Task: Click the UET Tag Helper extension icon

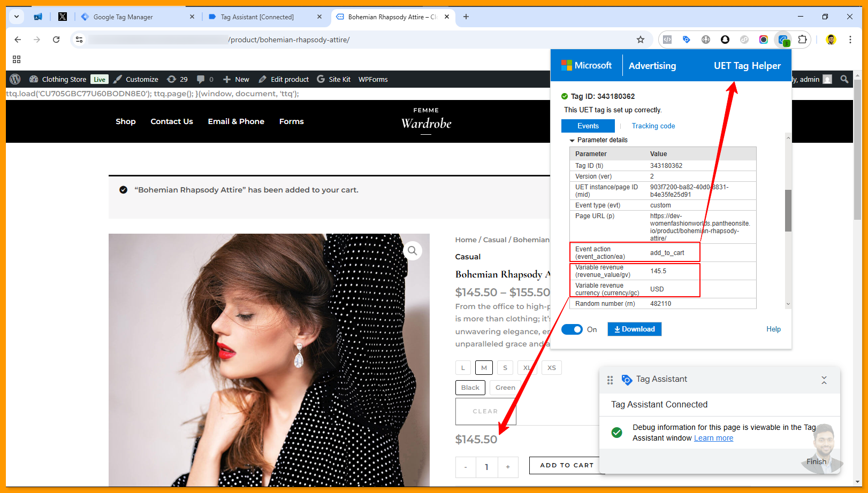Action: click(783, 40)
